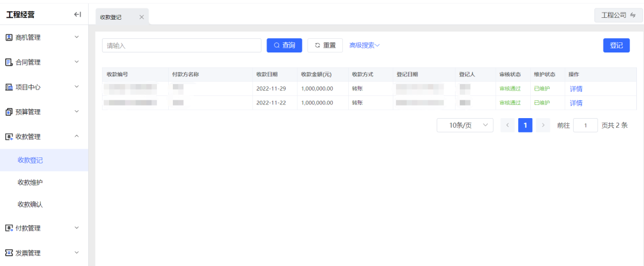Click the 工程经营 sidebar title
The width and height of the screenshot is (644, 266).
coord(20,15)
